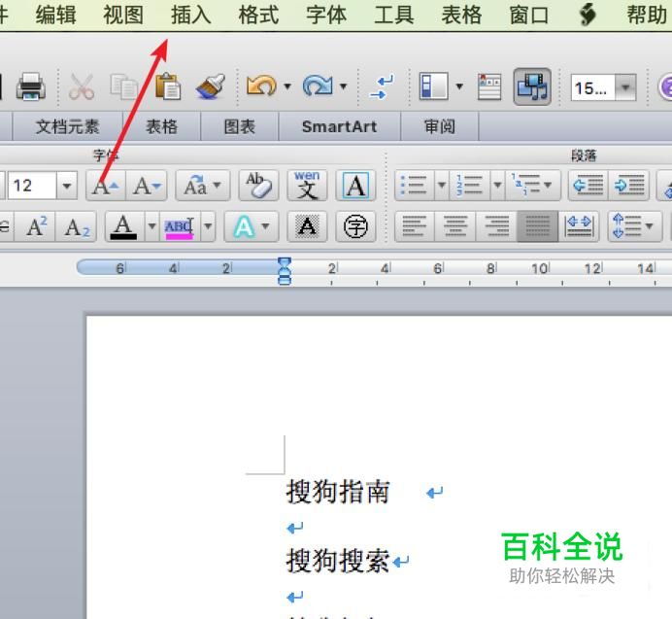The image size is (672, 619).
Task: Click the Paste clipboard icon
Action: pyautogui.click(x=168, y=86)
